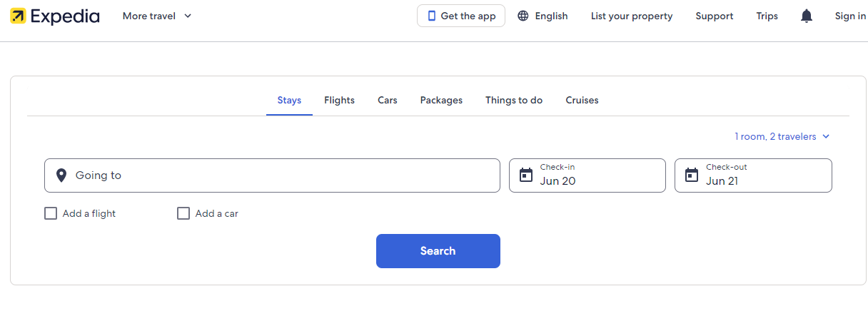Click the blue Search button
This screenshot has height=311, width=868.
(x=438, y=251)
